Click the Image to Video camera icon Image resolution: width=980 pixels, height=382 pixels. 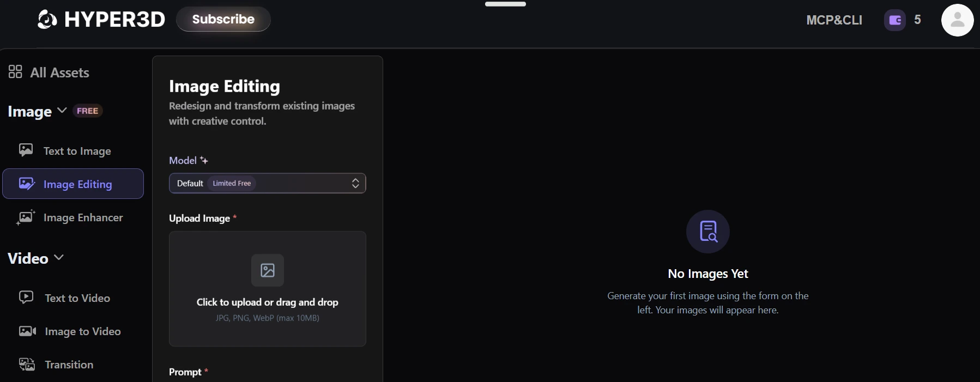(x=27, y=331)
